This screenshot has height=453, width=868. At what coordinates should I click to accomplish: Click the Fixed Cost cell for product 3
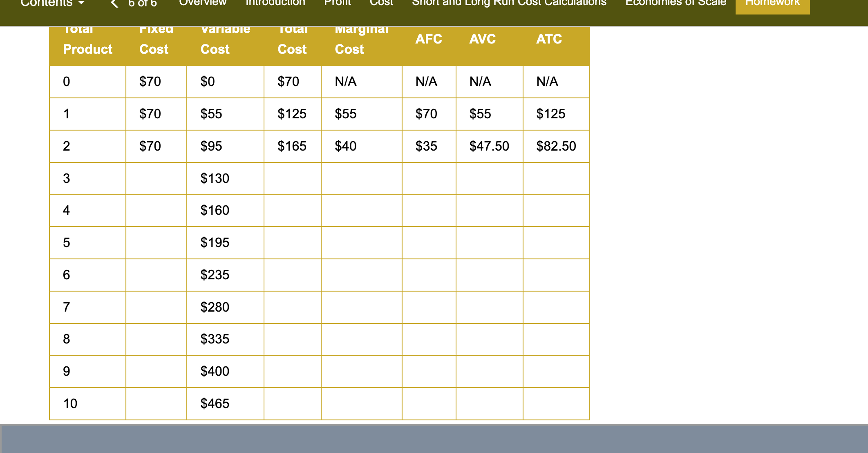pyautogui.click(x=156, y=178)
